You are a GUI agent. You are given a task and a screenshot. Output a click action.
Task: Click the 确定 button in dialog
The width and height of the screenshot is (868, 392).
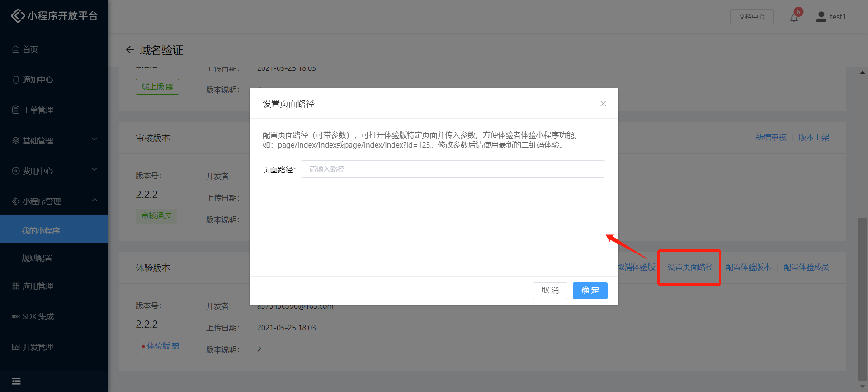[x=590, y=291]
